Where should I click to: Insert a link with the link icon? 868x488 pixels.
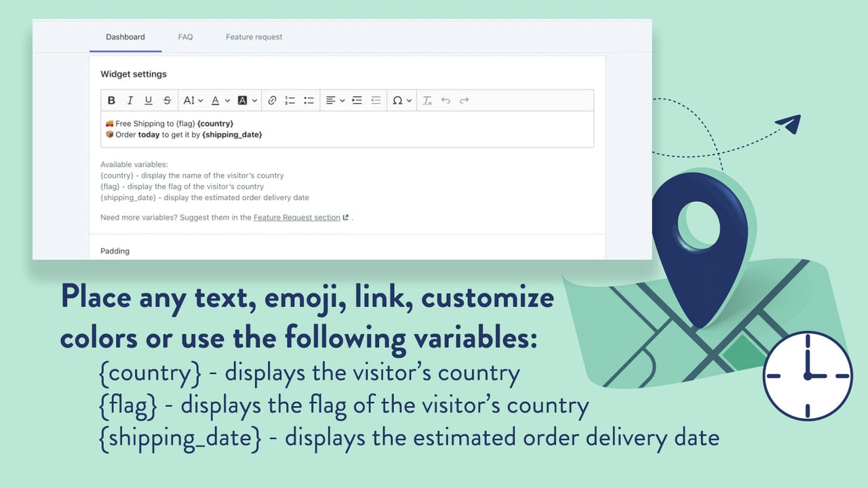272,100
